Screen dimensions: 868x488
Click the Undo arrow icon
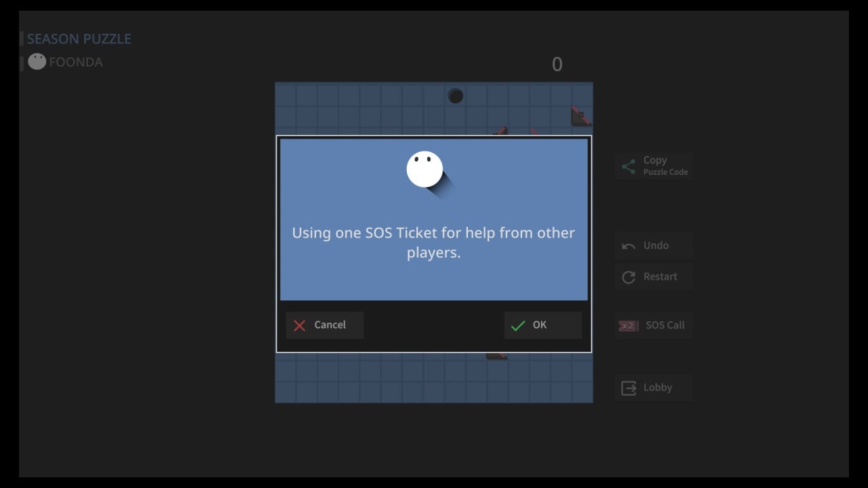pos(629,246)
